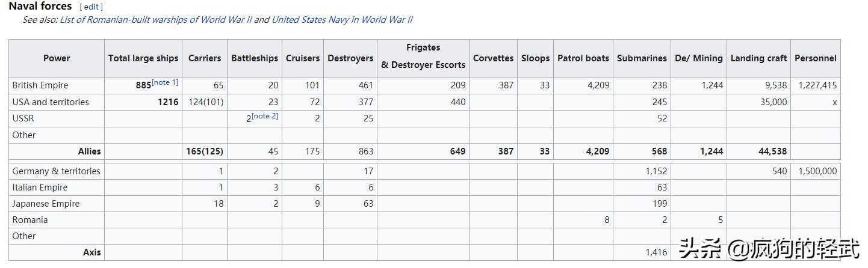Click the Total large ships column header

143,58
